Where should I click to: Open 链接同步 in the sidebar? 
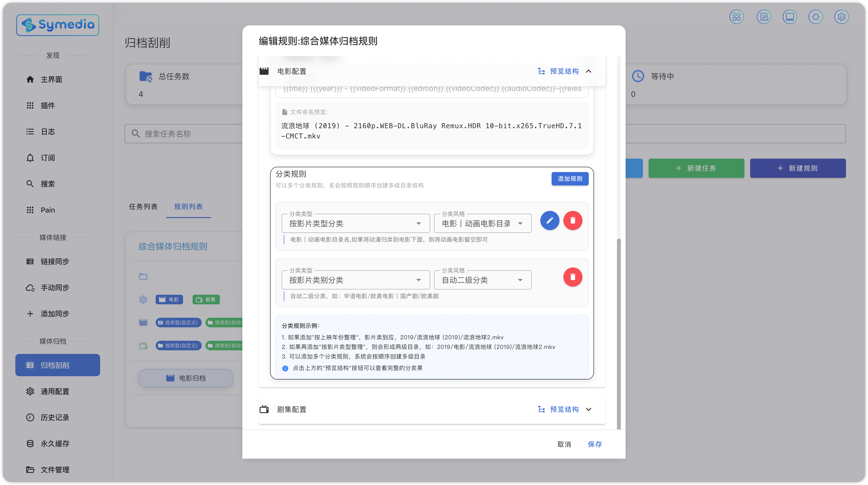55,261
